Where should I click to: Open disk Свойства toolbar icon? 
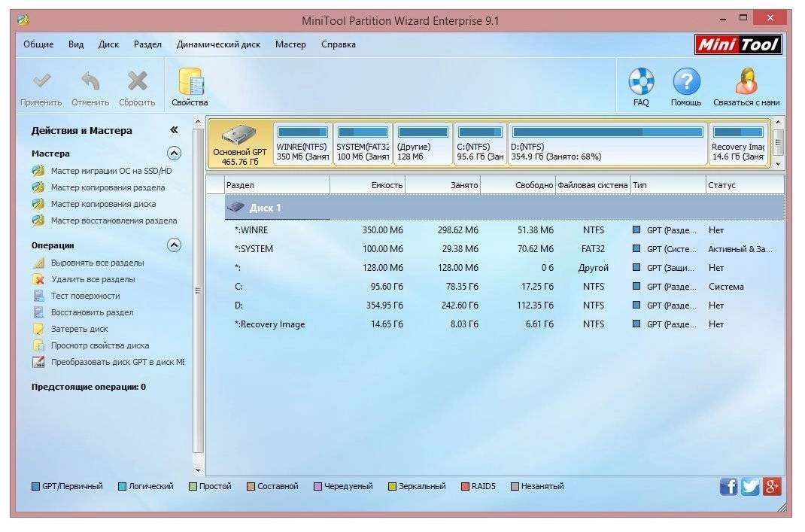pos(190,81)
